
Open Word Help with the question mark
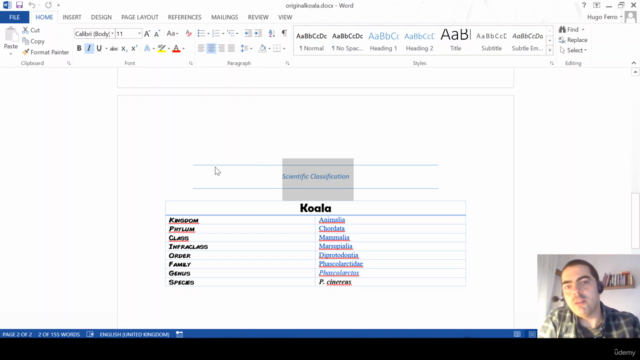pos(584,5)
